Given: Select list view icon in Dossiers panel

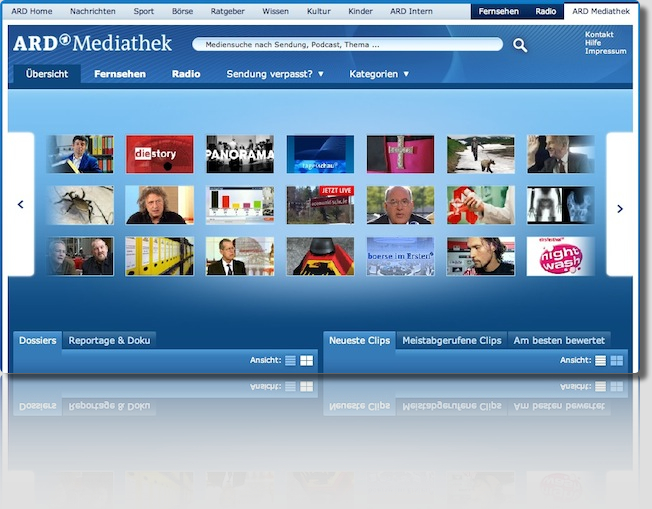Looking at the screenshot, I should pos(290,361).
